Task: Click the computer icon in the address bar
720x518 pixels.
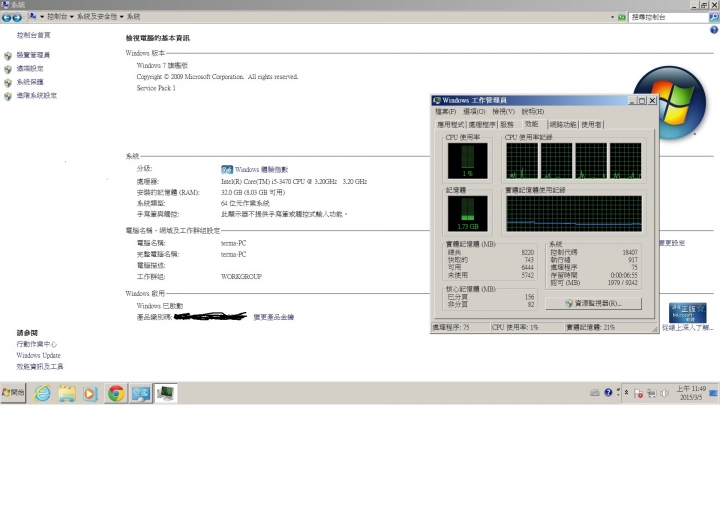Action: (x=33, y=17)
